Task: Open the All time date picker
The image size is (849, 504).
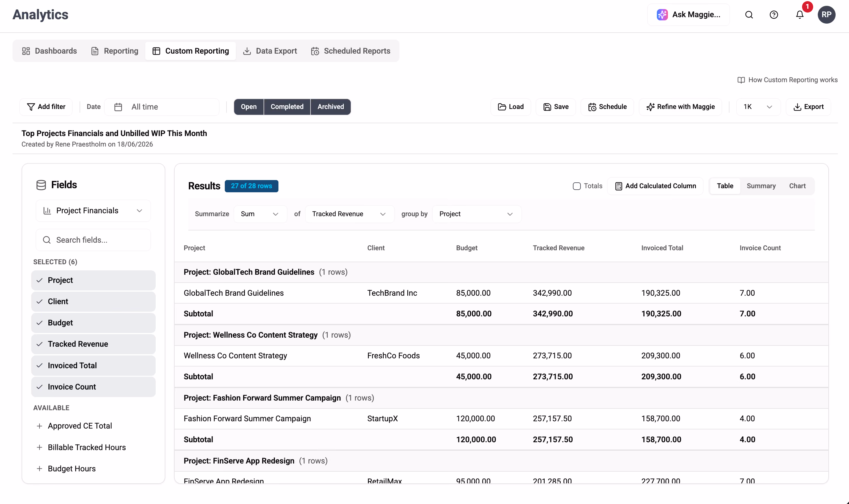Action: click(x=162, y=107)
